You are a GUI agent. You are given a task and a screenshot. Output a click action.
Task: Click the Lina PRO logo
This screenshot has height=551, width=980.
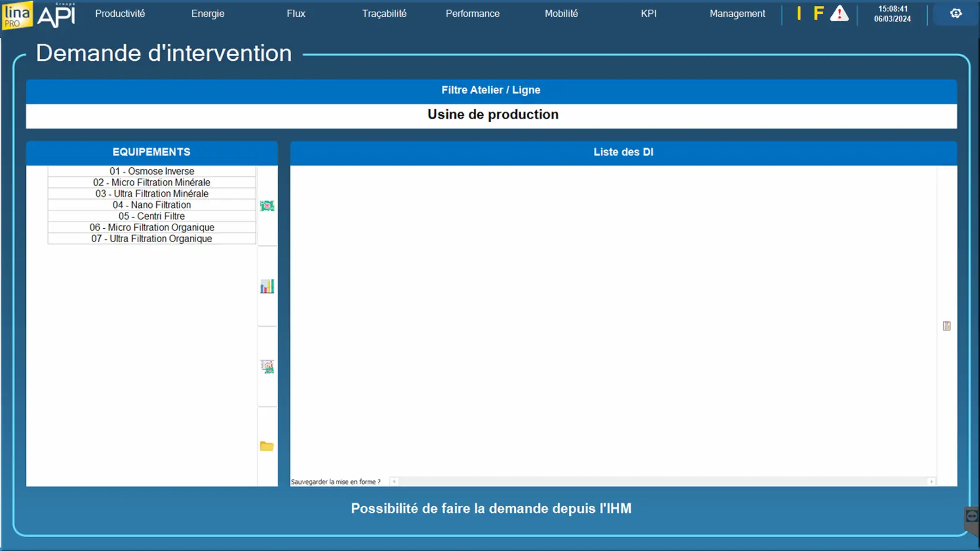(17, 15)
